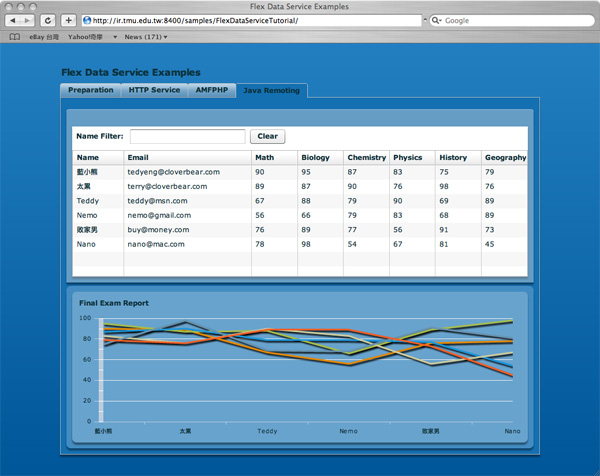Click the plus add bookmark button

[x=68, y=20]
